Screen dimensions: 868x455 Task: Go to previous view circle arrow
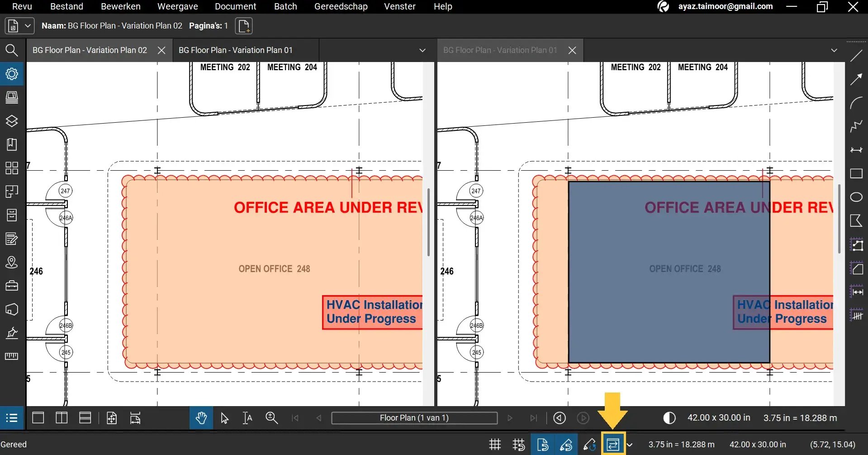click(560, 418)
